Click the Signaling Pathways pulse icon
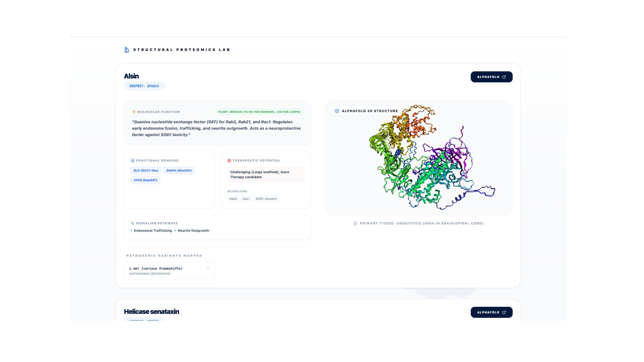The width and height of the screenshot is (644, 362). (x=132, y=223)
